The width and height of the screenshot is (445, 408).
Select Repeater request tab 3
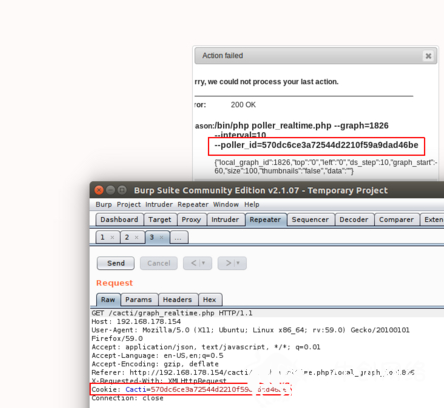tap(152, 237)
